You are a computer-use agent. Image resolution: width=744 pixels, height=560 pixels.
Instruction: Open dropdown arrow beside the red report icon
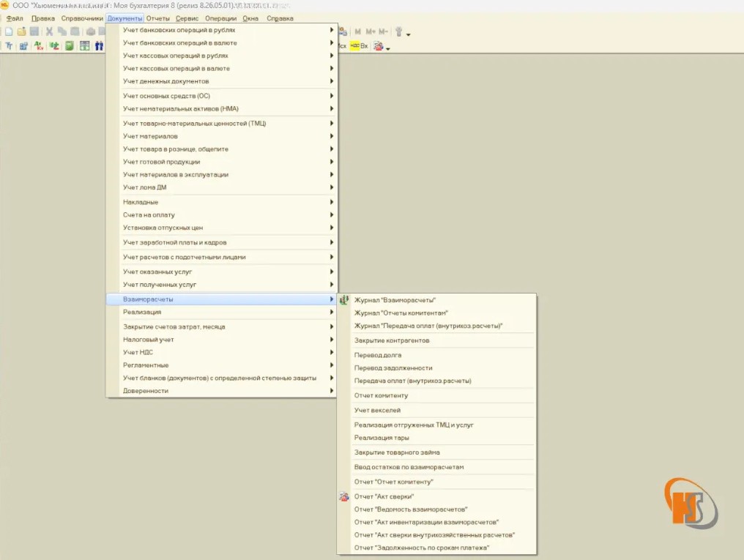[388, 49]
